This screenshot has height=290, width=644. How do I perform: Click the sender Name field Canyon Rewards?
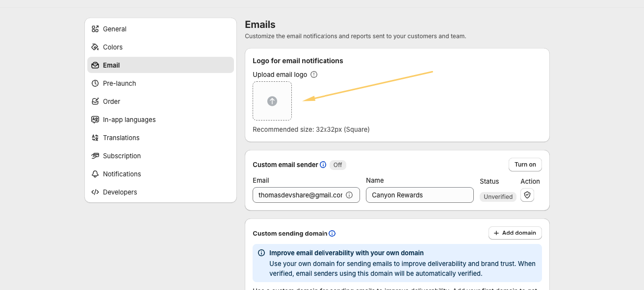pyautogui.click(x=419, y=195)
